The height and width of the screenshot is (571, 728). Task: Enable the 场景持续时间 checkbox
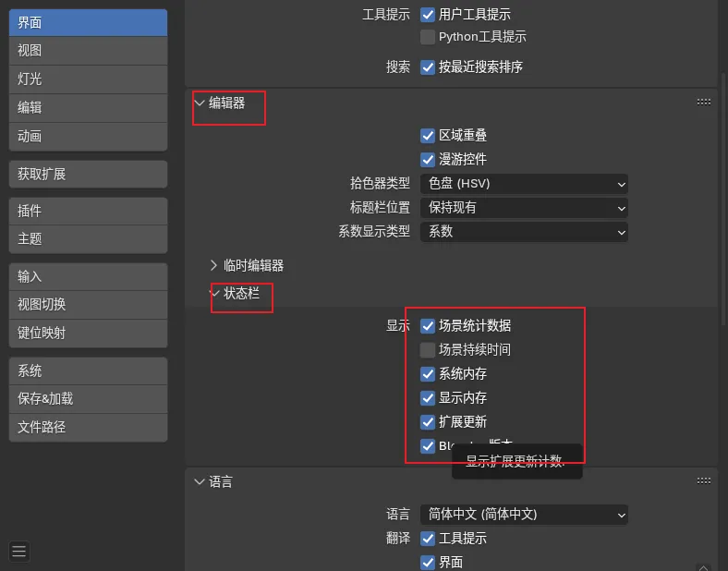coord(428,350)
